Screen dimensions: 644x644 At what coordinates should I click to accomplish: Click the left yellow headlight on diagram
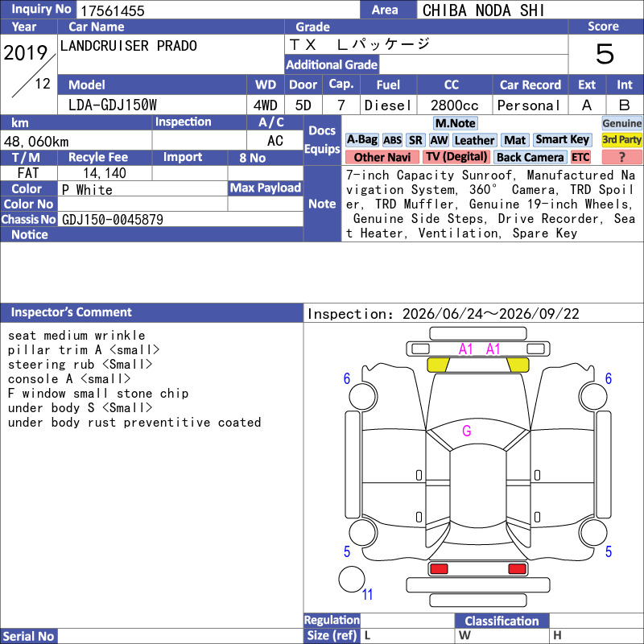click(x=438, y=365)
